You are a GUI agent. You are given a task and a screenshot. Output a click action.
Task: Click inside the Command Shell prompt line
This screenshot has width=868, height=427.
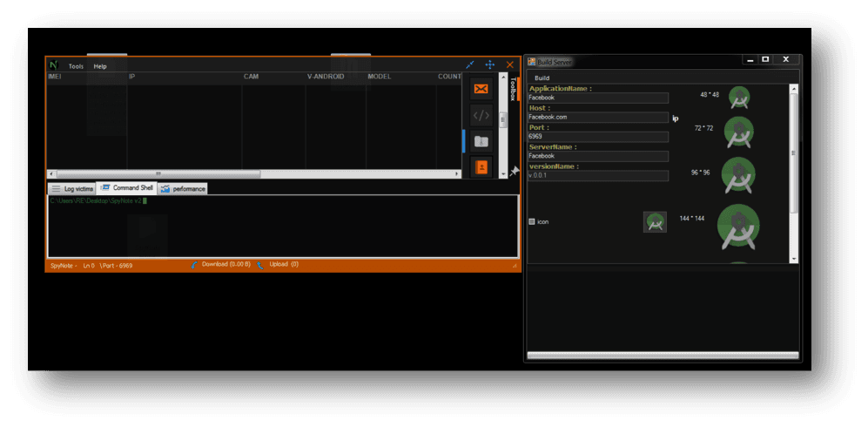click(x=98, y=201)
